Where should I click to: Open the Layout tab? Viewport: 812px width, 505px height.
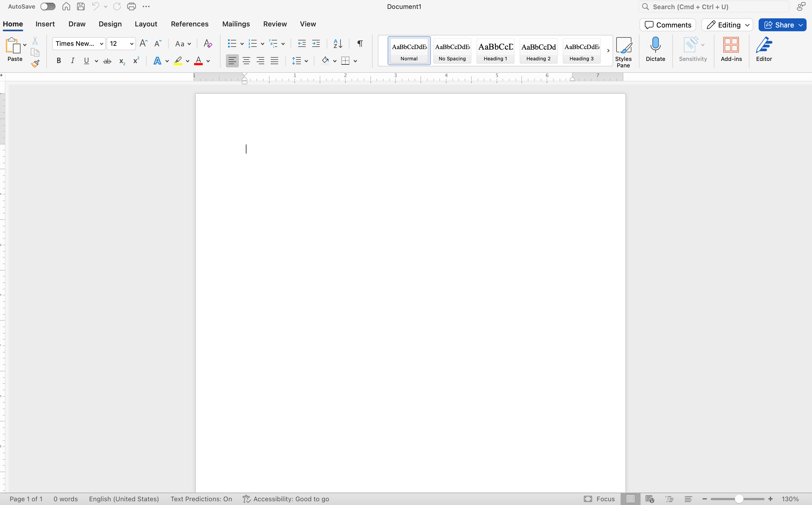pos(146,24)
